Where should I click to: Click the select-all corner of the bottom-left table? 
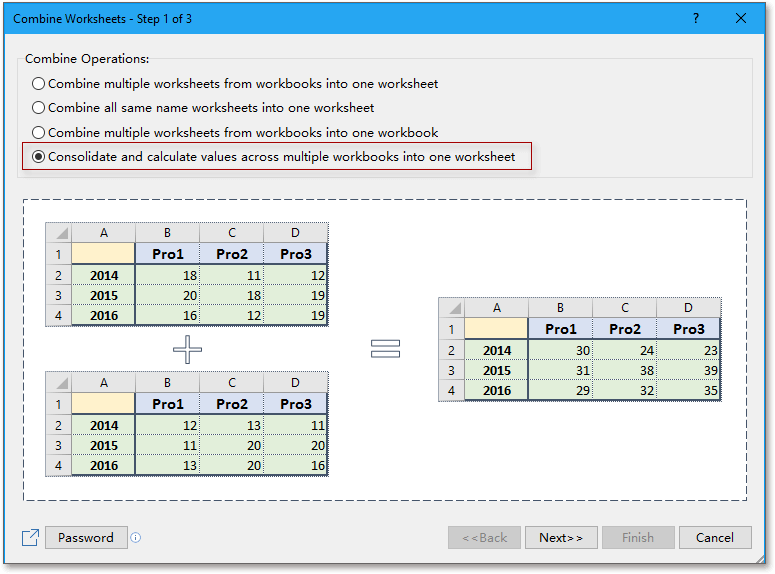coord(58,383)
